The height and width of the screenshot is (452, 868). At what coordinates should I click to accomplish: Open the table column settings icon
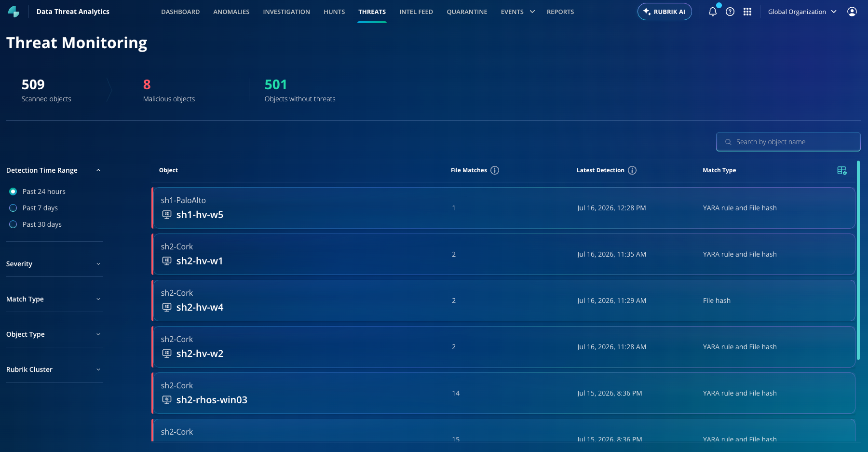tap(842, 170)
